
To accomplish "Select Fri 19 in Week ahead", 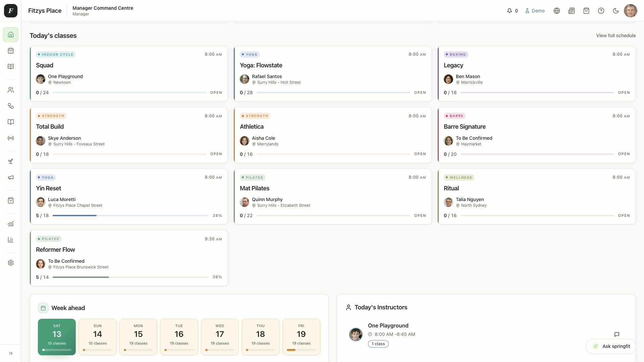I will (x=301, y=337).
